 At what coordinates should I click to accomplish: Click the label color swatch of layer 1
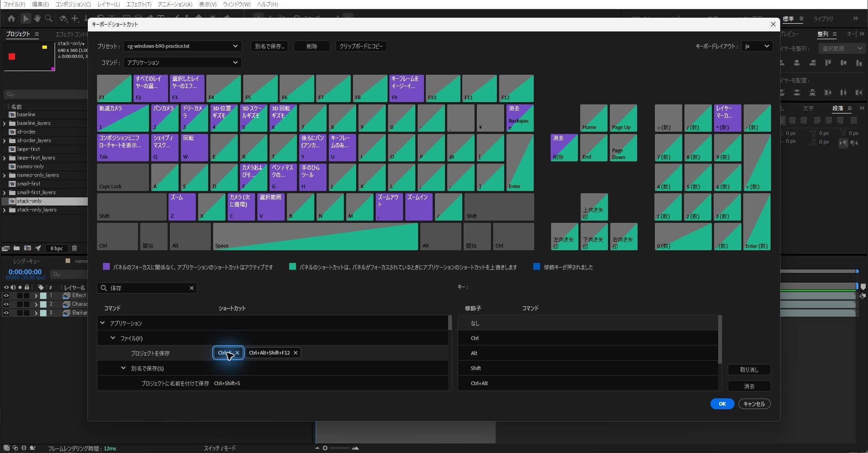pos(43,296)
